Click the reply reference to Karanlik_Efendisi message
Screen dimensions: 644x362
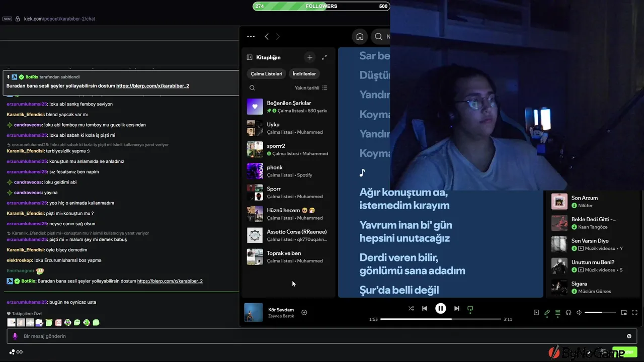click(78, 233)
